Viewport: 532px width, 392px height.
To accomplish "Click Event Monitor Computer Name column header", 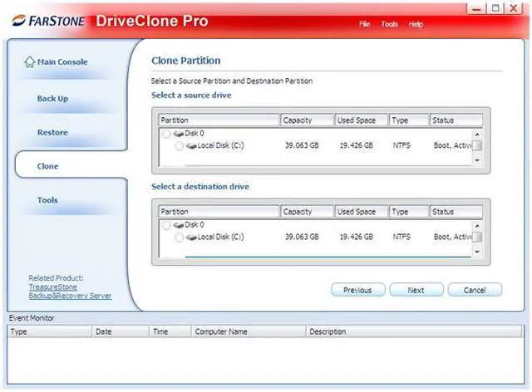I will tap(249, 331).
